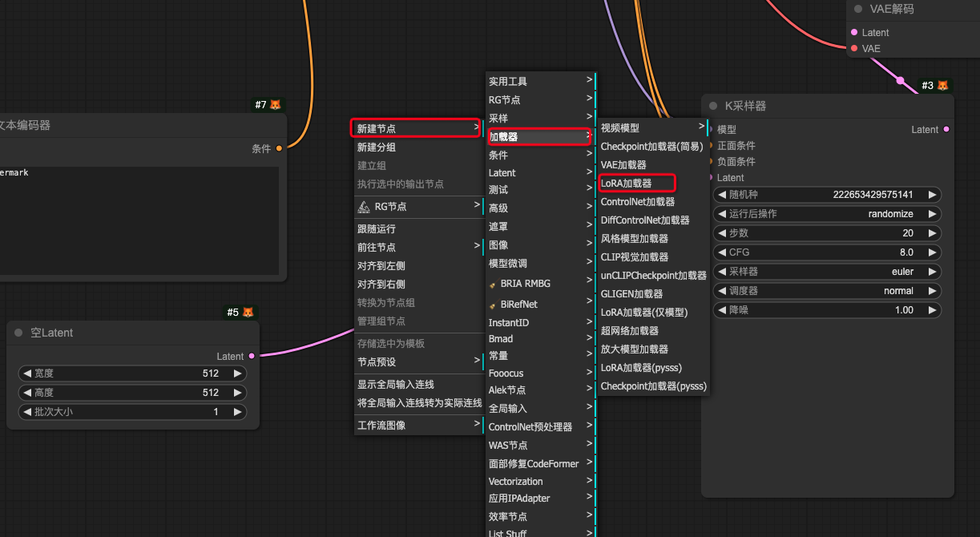Select LoRA加载器 from the loader submenu
The width and height of the screenshot is (980, 537).
636,183
